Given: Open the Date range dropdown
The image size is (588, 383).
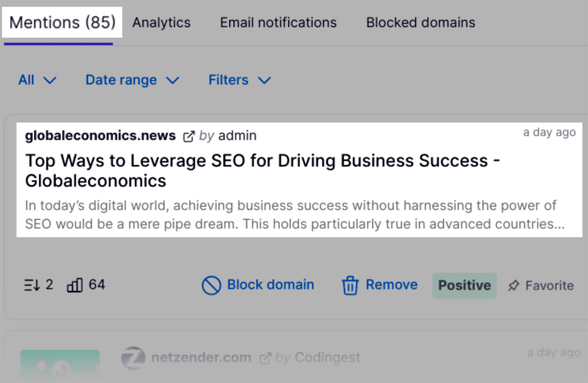Looking at the screenshot, I should point(132,80).
